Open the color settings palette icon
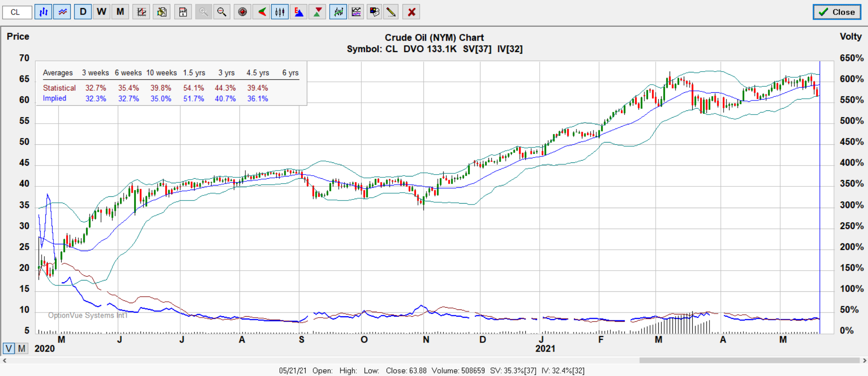868x376 pixels. coord(374,12)
